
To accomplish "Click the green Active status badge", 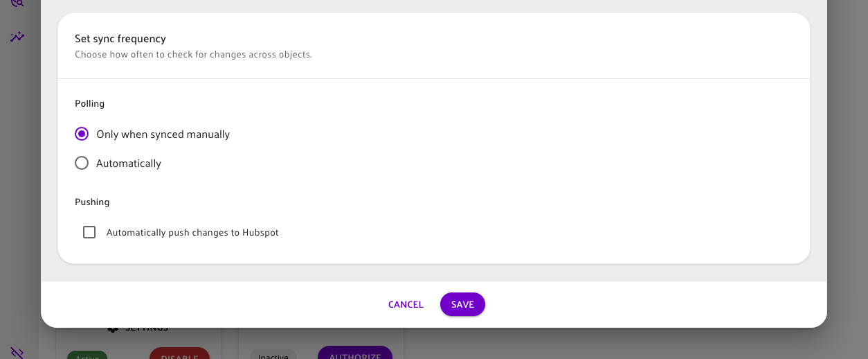I will click(87, 355).
